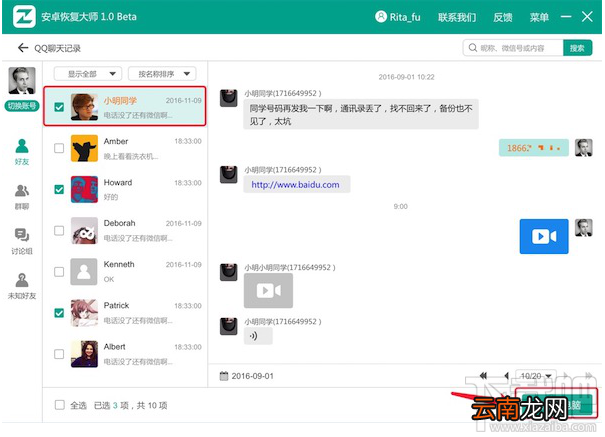Screen dimensions: 605x437
Task: Click 小明同学 avatar in contact list
Action: click(x=84, y=107)
